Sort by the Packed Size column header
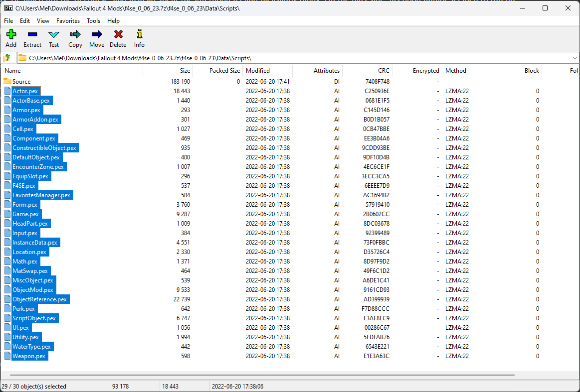Image resolution: width=580 pixels, height=392 pixels. pos(218,71)
